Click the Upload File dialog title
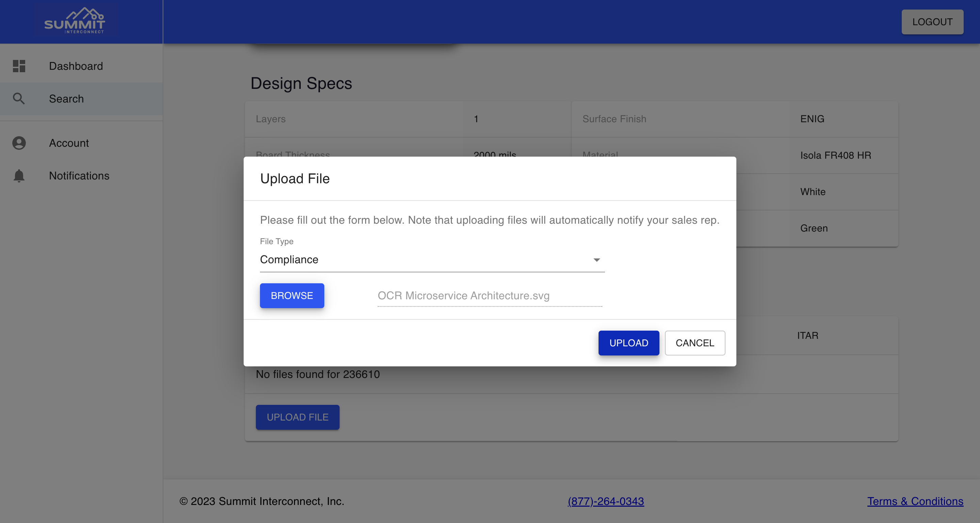 [295, 178]
